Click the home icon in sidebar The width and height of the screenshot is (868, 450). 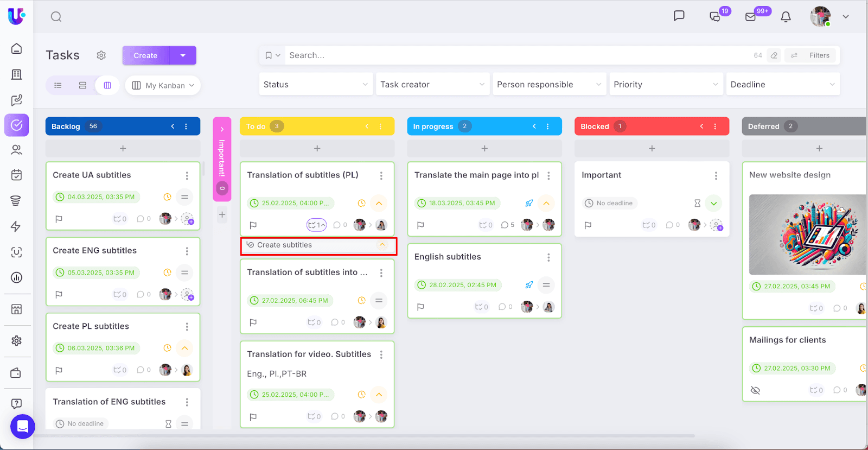click(x=17, y=49)
